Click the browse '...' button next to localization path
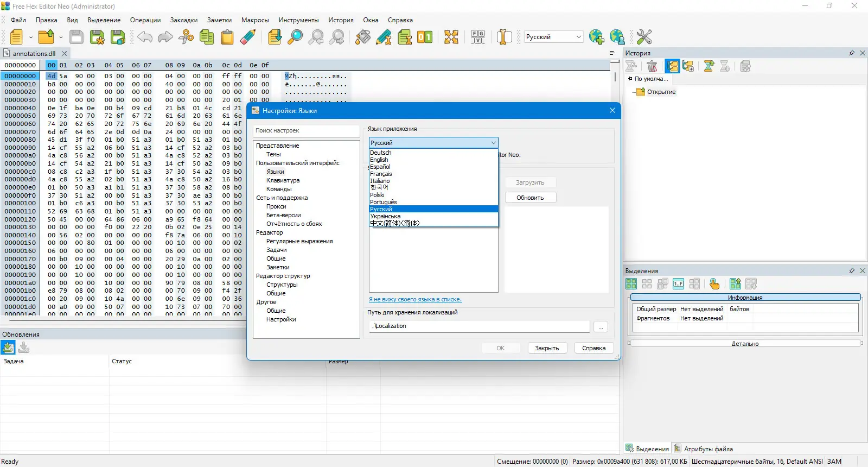Image resolution: width=868 pixels, height=467 pixels. pos(601,326)
